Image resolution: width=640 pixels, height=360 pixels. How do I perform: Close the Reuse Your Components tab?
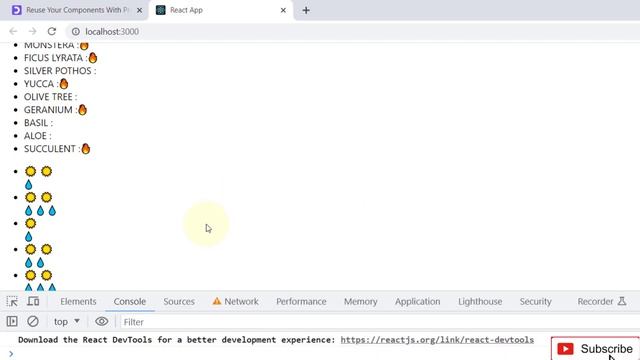(x=139, y=10)
